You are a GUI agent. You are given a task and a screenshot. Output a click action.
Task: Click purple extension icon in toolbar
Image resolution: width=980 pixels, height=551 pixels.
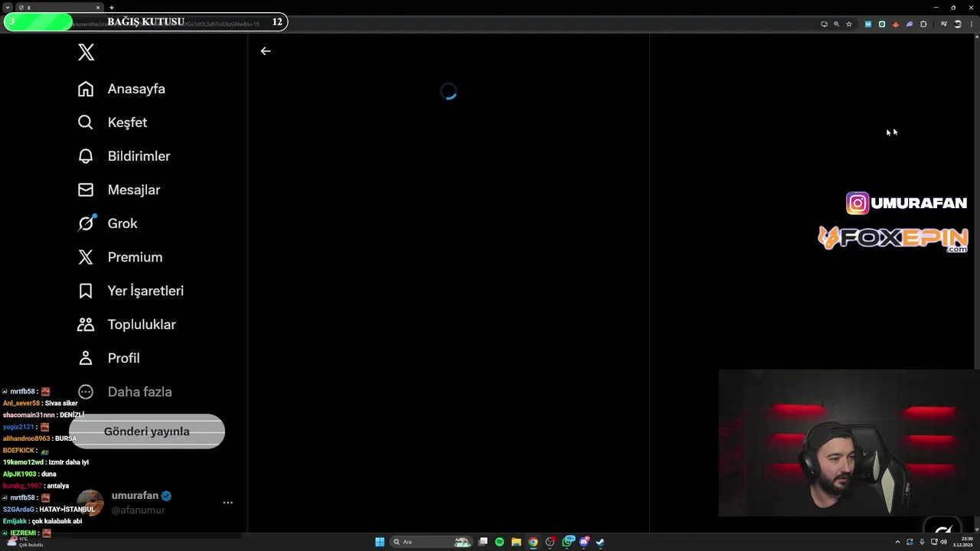[910, 24]
